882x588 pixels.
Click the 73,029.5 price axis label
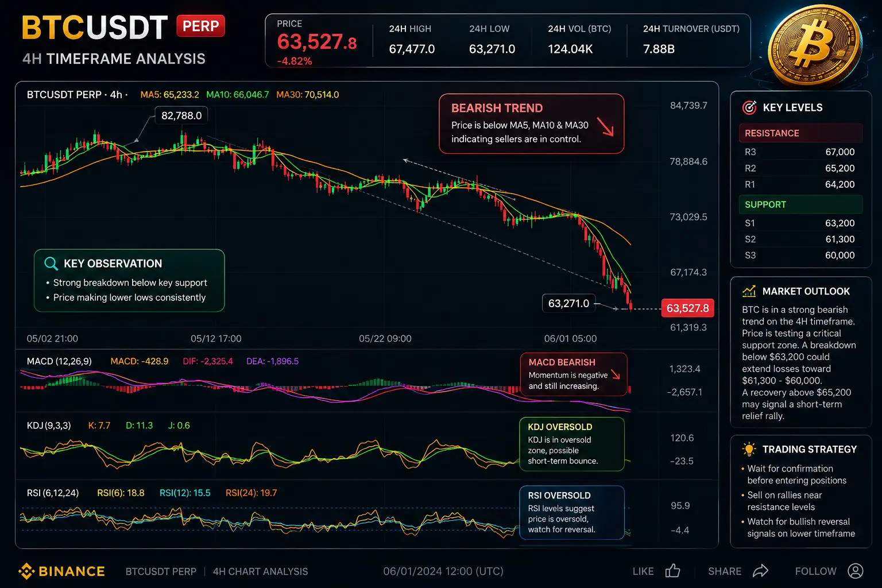(688, 217)
